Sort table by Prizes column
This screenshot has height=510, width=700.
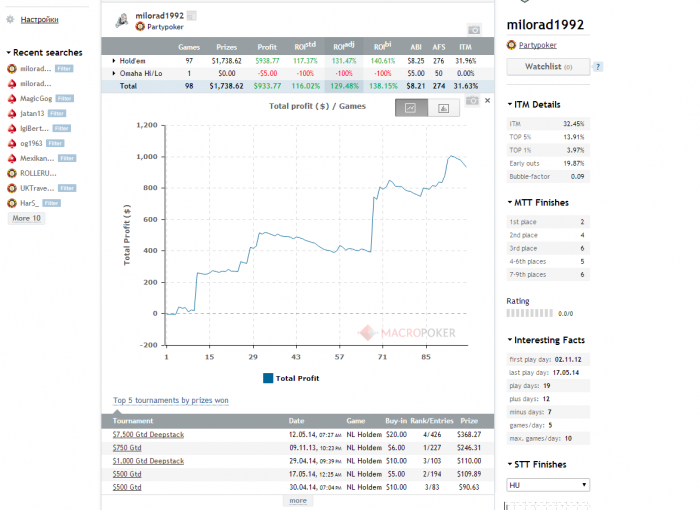(227, 47)
